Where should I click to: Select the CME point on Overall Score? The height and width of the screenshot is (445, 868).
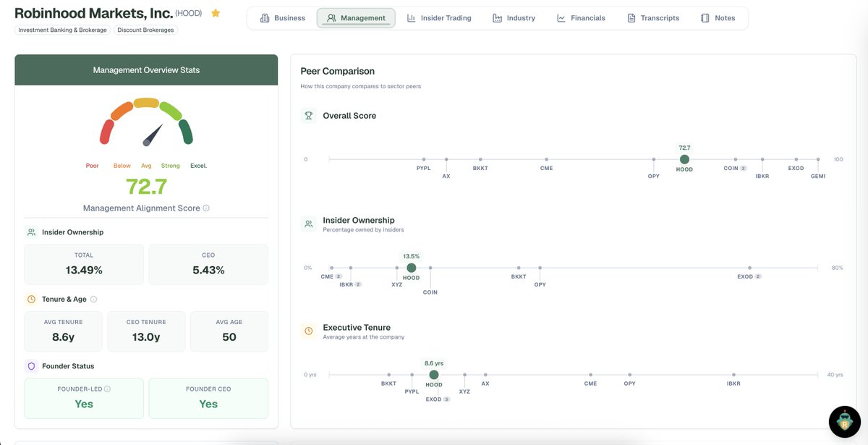pos(546,159)
